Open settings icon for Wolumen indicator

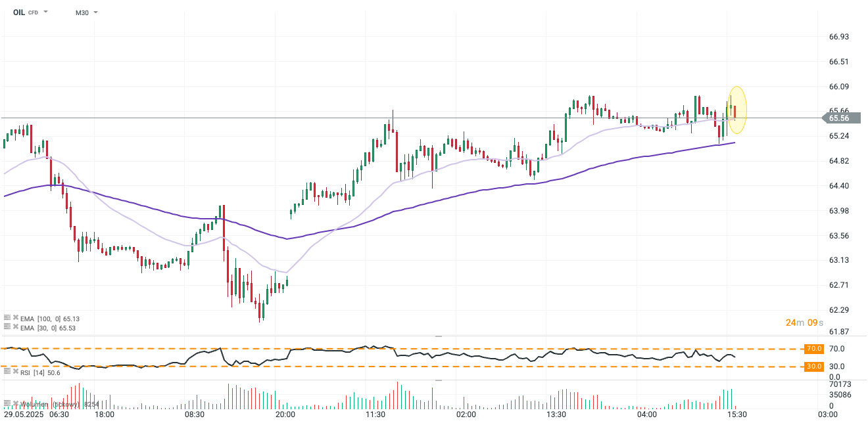[x=7, y=403]
